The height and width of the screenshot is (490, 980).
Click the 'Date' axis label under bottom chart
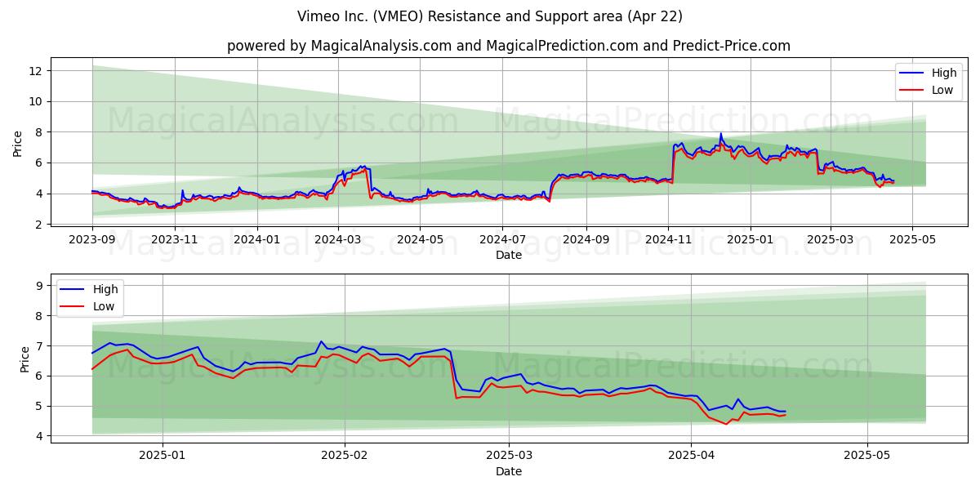coord(509,471)
